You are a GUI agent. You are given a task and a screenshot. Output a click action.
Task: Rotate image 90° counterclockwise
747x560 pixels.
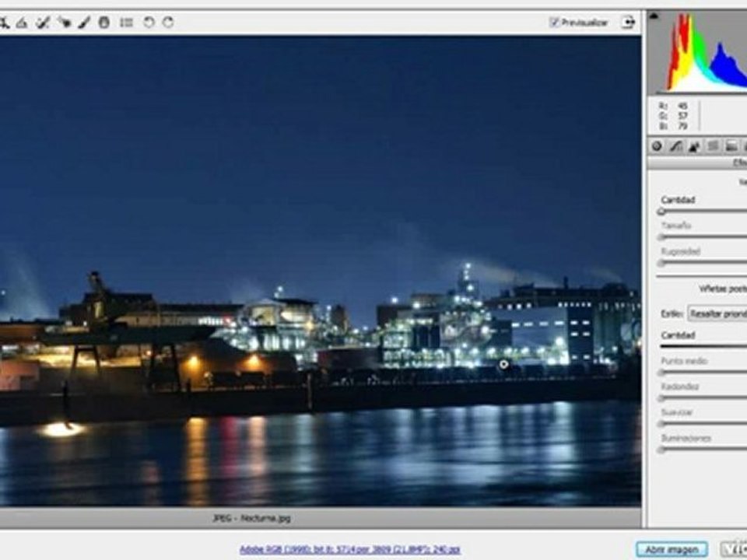[x=149, y=23]
